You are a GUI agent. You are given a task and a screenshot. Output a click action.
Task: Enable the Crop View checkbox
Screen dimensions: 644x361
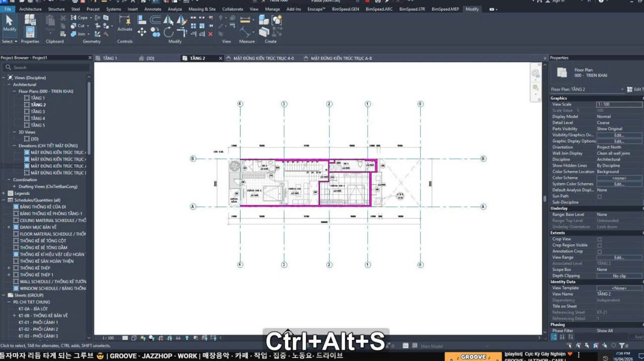[x=599, y=239]
